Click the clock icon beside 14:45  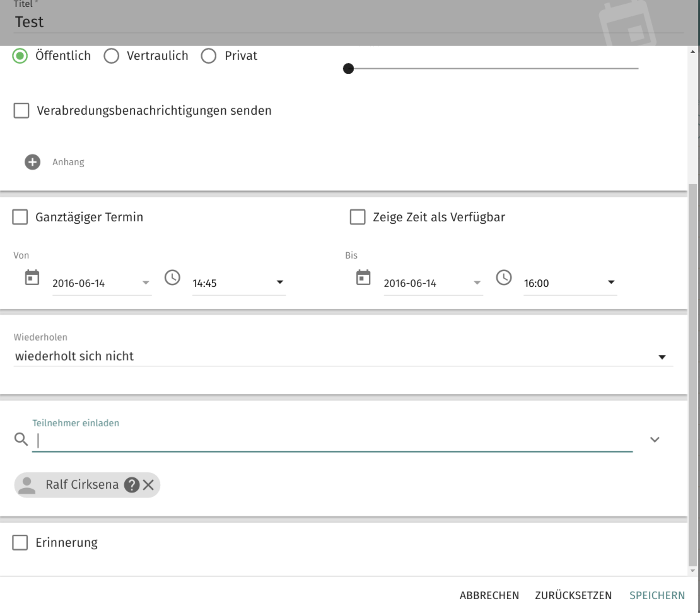[172, 277]
